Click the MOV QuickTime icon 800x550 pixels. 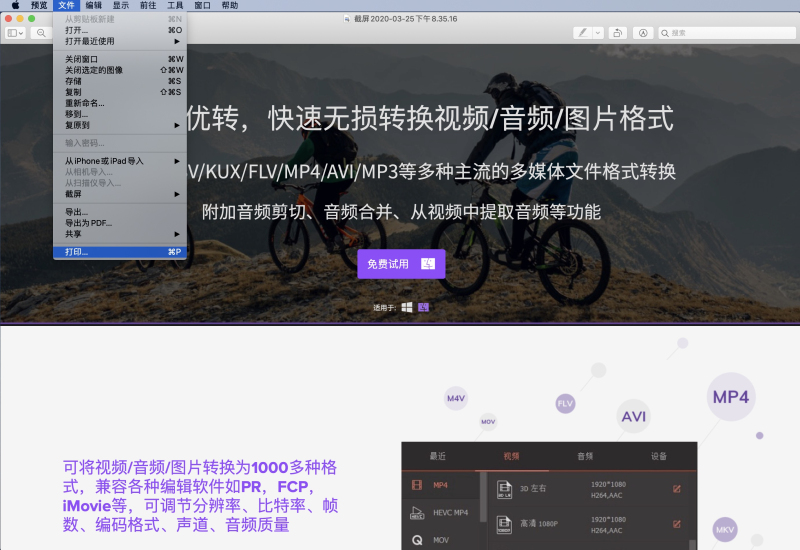[x=417, y=540]
